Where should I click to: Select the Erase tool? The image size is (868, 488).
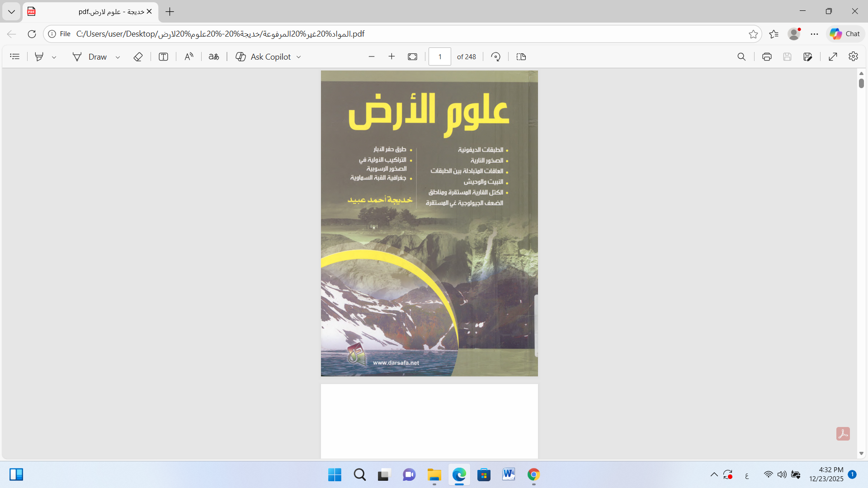coord(138,56)
